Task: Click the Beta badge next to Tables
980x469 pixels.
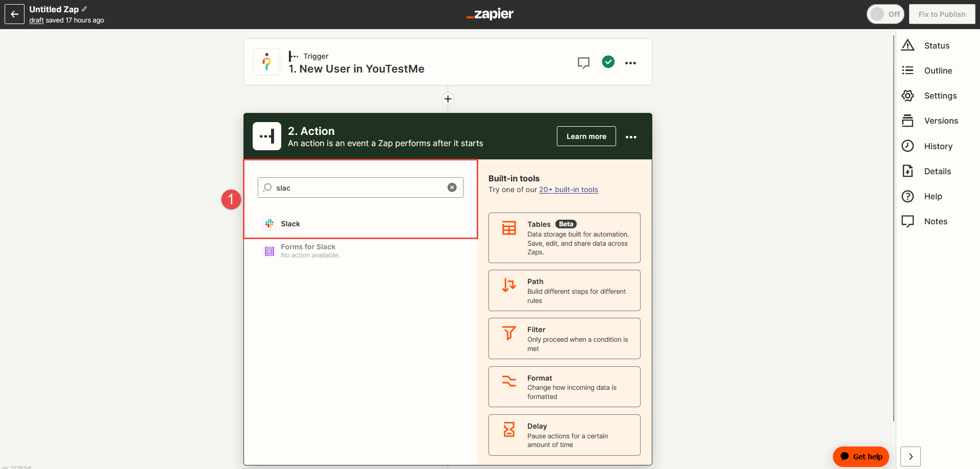Action: coord(566,224)
